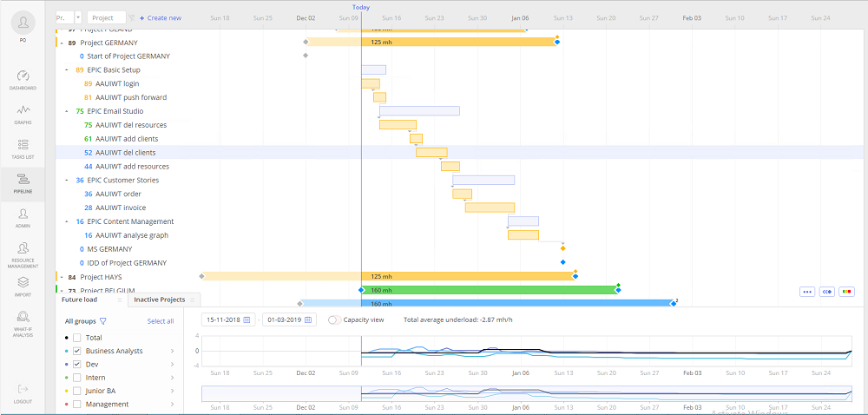Select the Pipeline sidebar item
This screenshot has height=415, width=868.
pos(23,184)
